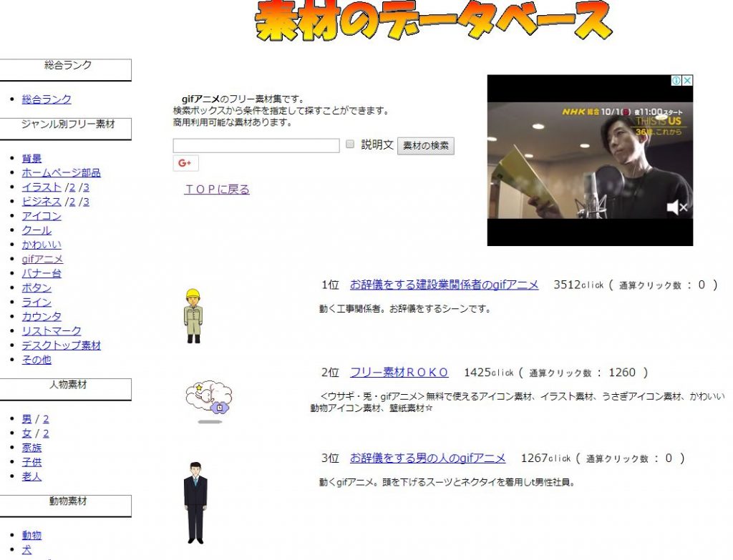Click the 素材のデータベース title logo

[433, 19]
